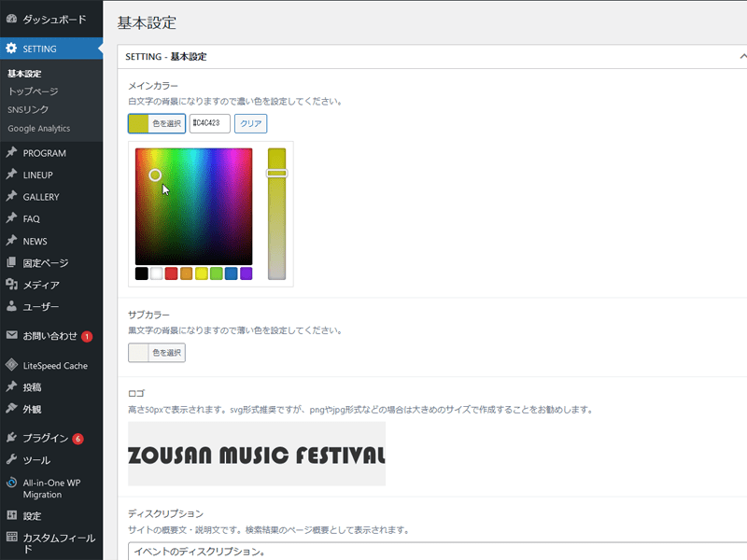Expand the 投稿 (Posts) sidebar menu
The image size is (747, 560).
(11, 388)
